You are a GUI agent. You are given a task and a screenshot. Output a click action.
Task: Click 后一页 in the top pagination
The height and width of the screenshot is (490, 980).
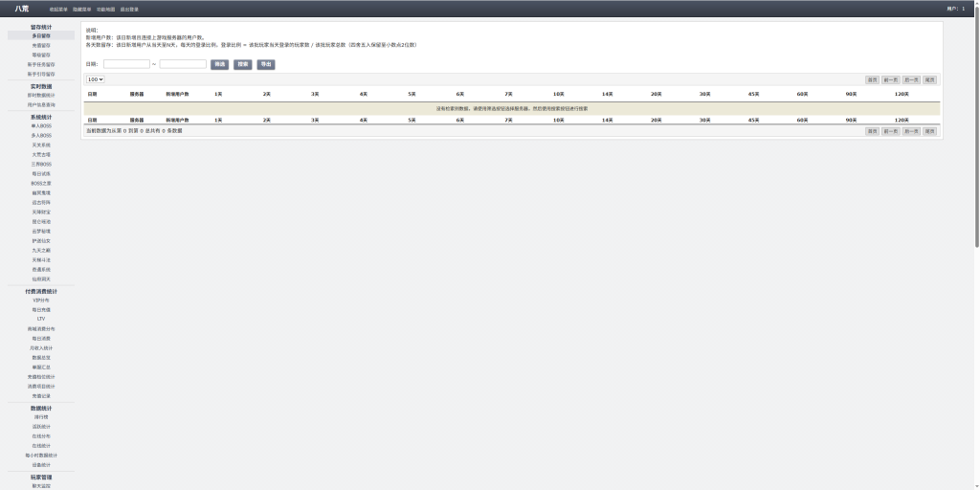(x=911, y=79)
